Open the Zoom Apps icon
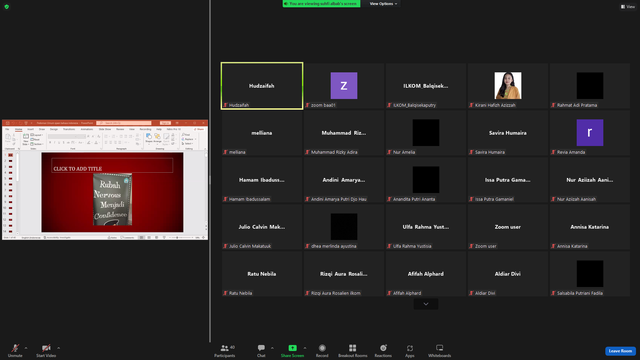Image resolution: width=640 pixels, height=360 pixels. click(x=410, y=348)
